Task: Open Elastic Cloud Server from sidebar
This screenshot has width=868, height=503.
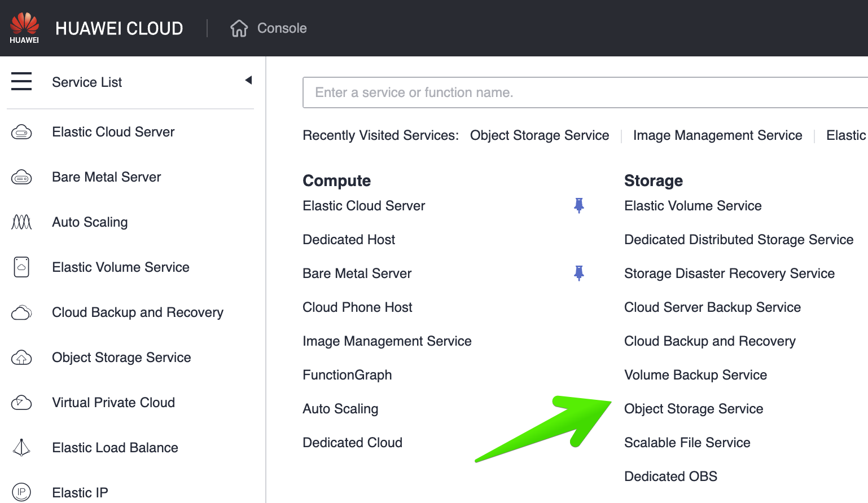Action: pos(113,132)
